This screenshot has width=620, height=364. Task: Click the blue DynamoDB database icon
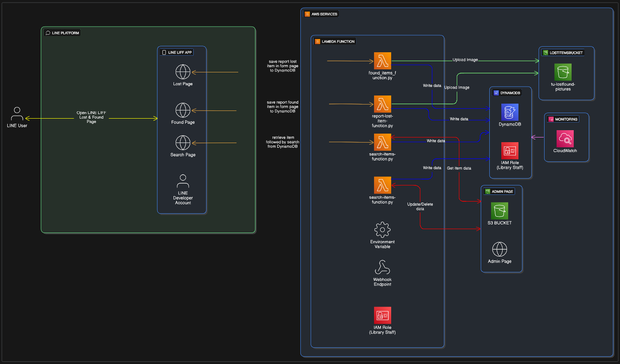tap(510, 112)
